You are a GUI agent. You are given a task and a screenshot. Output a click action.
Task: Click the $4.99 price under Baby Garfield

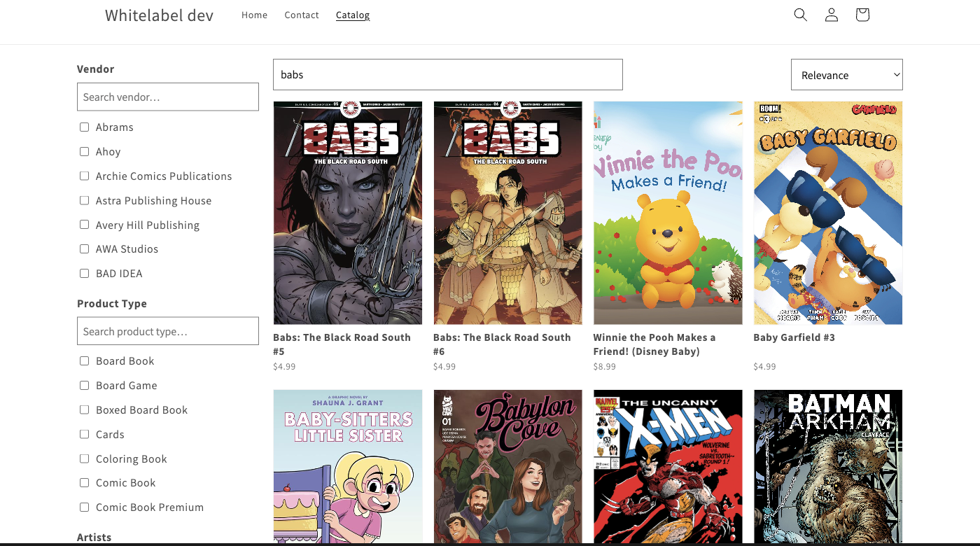(764, 367)
